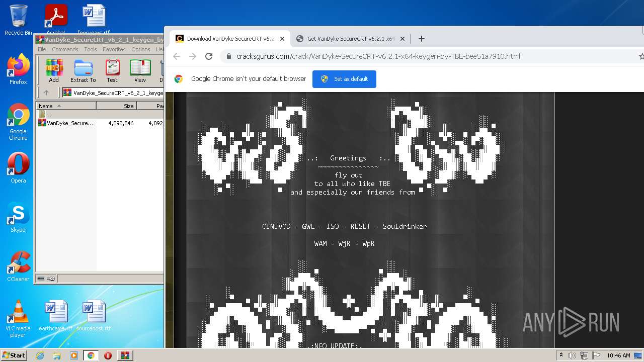Image resolution: width=644 pixels, height=362 pixels.
Task: Select the parent folder '..' row
Action: (100, 115)
